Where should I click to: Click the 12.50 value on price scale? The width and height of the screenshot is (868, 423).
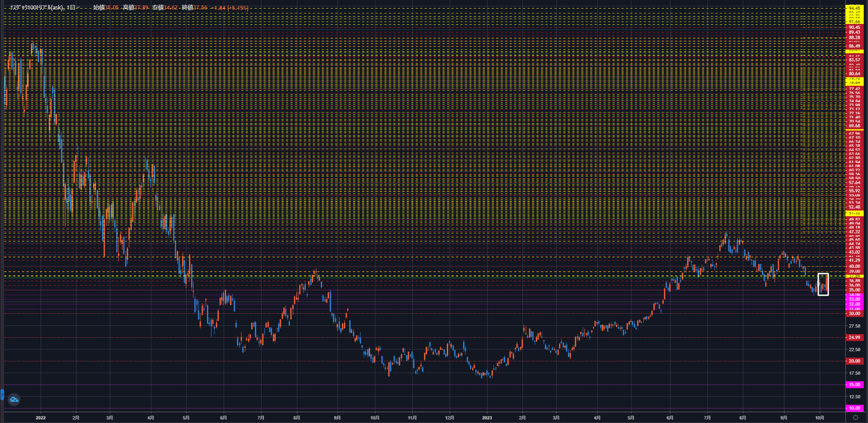point(854,397)
